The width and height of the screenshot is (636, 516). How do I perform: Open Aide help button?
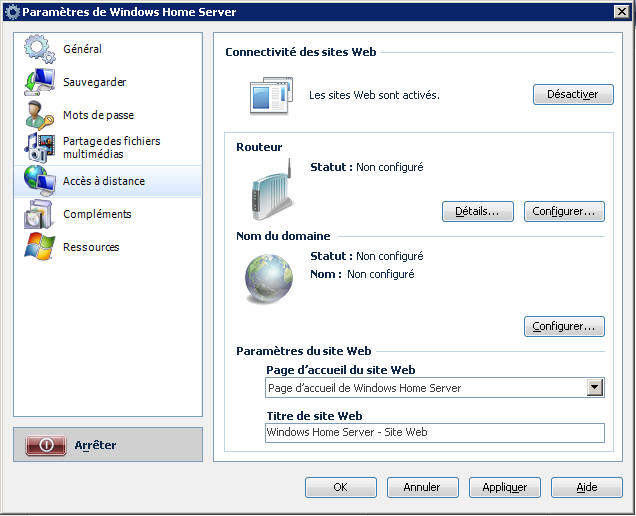tap(587, 487)
